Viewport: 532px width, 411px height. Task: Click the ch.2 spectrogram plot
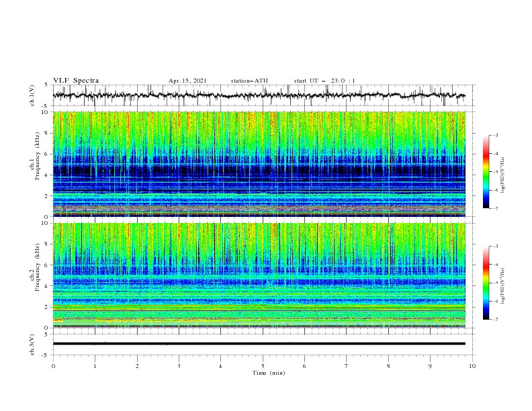coord(259,275)
